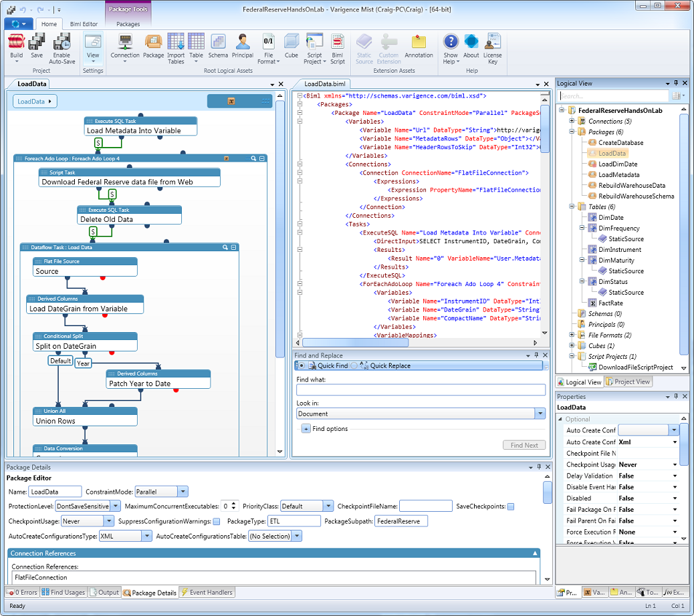
Task: Open the Variables panel tab icon
Action: tap(593, 592)
